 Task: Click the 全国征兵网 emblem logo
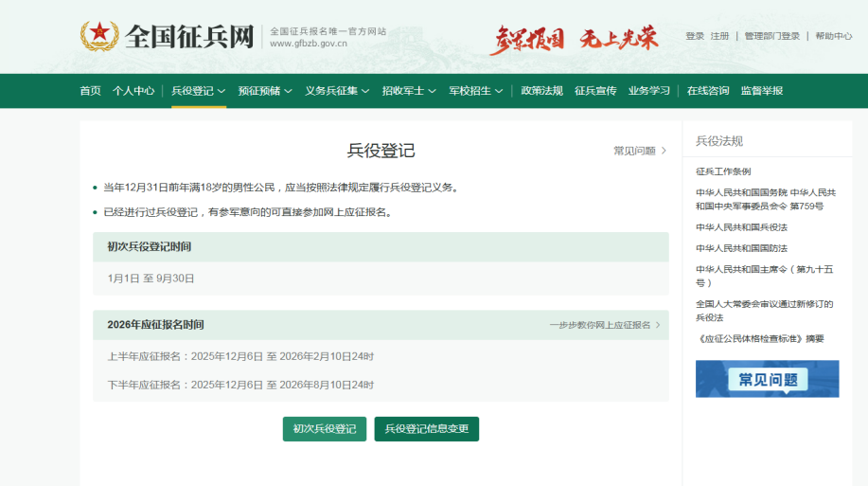98,37
